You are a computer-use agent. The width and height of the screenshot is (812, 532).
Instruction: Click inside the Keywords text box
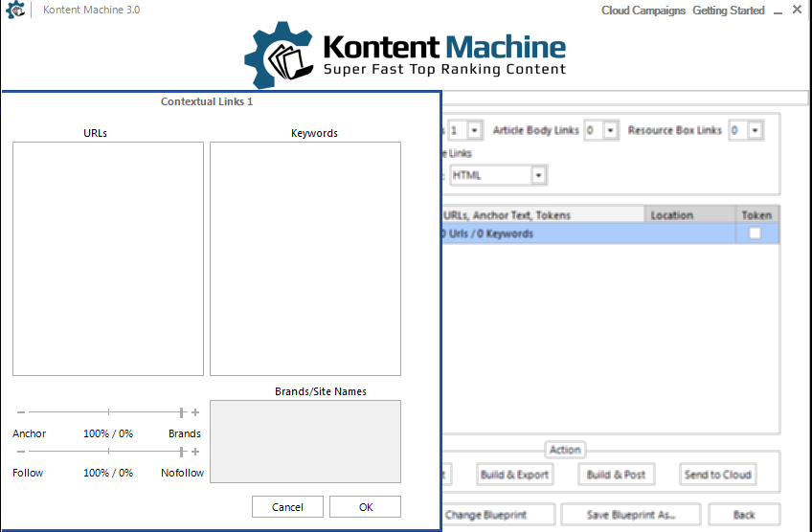(x=305, y=258)
